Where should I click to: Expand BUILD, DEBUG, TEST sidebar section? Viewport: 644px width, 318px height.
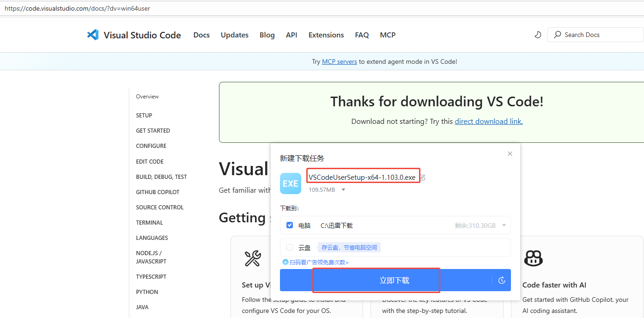pyautogui.click(x=161, y=177)
